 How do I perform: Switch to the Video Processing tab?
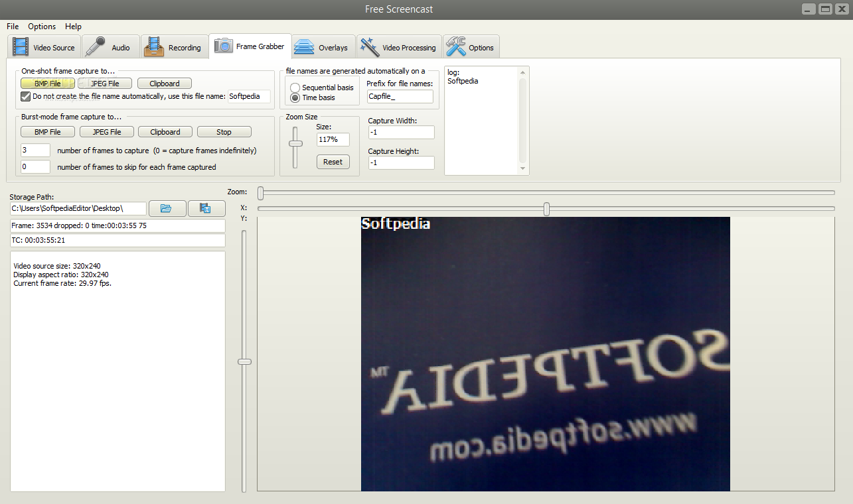tap(399, 47)
